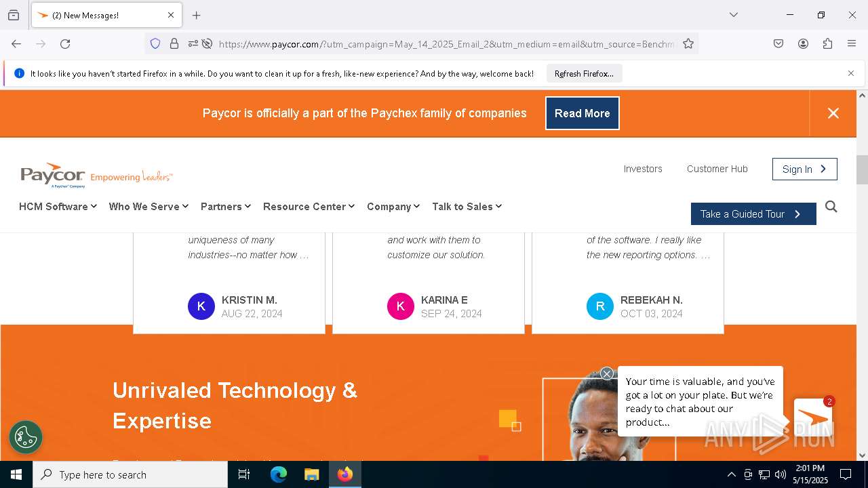Select review date SEP 24, 2024
Image resolution: width=868 pixels, height=488 pixels.
pyautogui.click(x=452, y=314)
